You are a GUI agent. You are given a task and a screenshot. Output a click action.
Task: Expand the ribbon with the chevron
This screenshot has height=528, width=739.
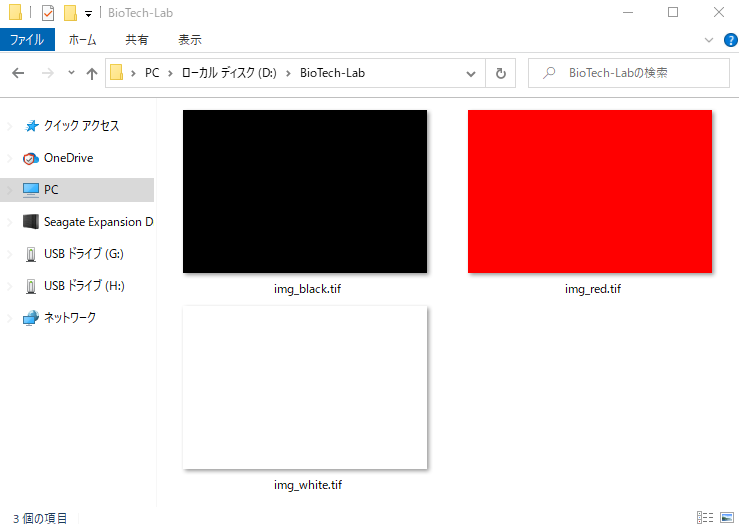(x=708, y=40)
